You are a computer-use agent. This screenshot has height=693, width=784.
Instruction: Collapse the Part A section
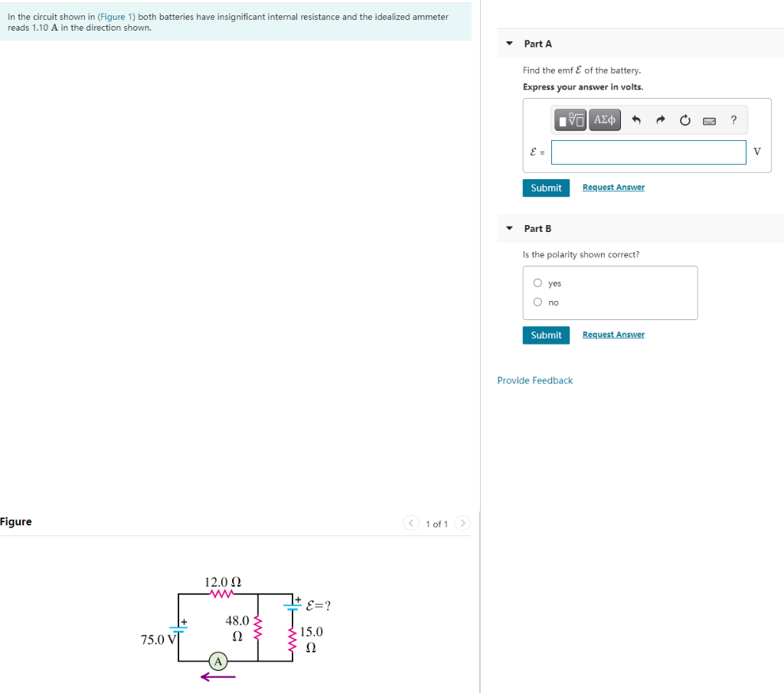pos(509,44)
